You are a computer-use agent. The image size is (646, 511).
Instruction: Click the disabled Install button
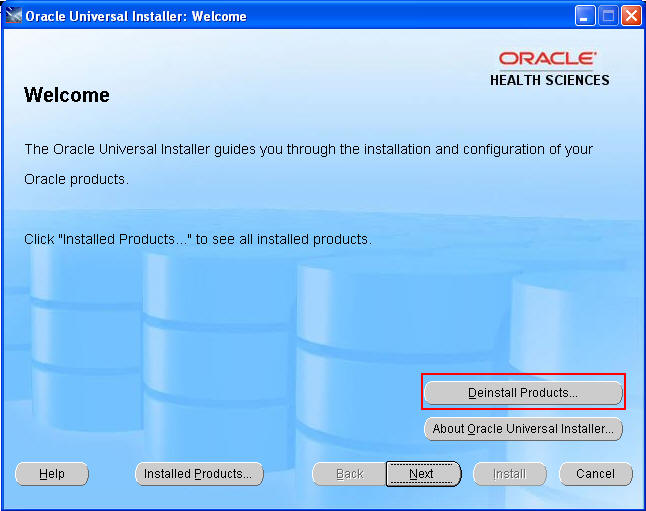(x=510, y=473)
